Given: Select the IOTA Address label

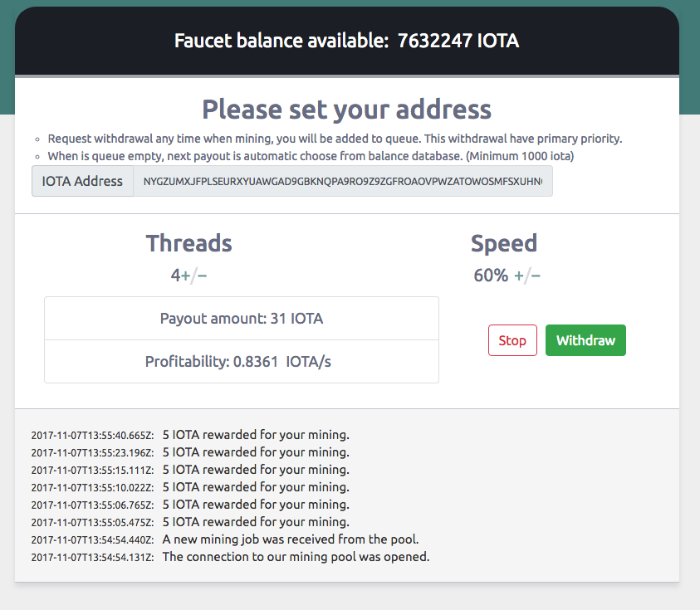Looking at the screenshot, I should [x=82, y=181].
